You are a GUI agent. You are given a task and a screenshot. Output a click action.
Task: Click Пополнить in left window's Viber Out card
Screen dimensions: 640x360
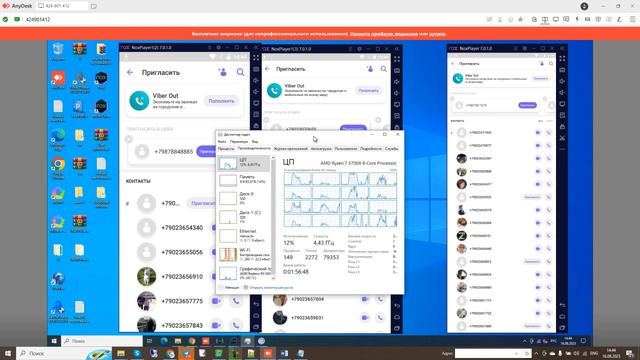221,101
